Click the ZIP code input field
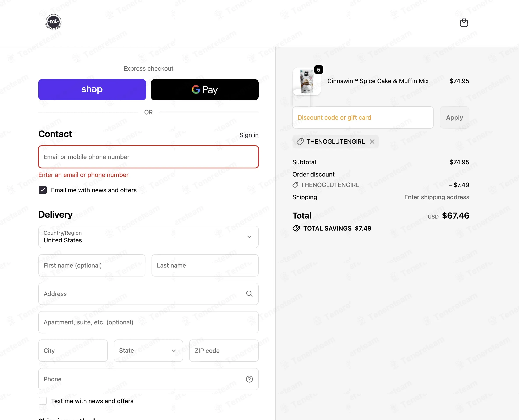The width and height of the screenshot is (519, 420). tap(224, 351)
